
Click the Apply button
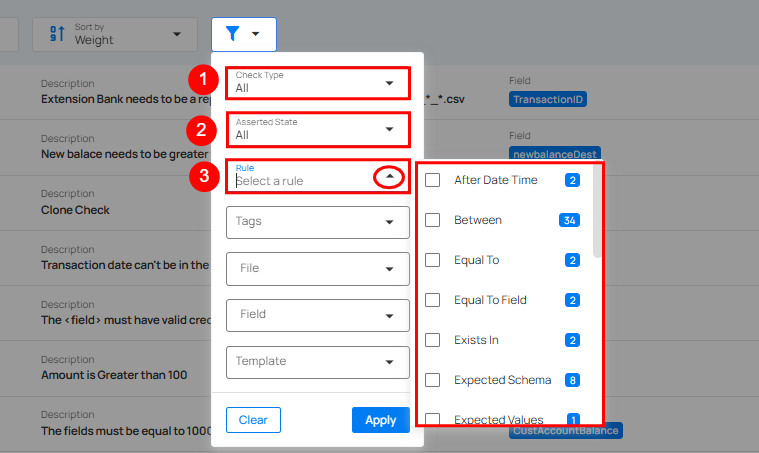pos(380,420)
